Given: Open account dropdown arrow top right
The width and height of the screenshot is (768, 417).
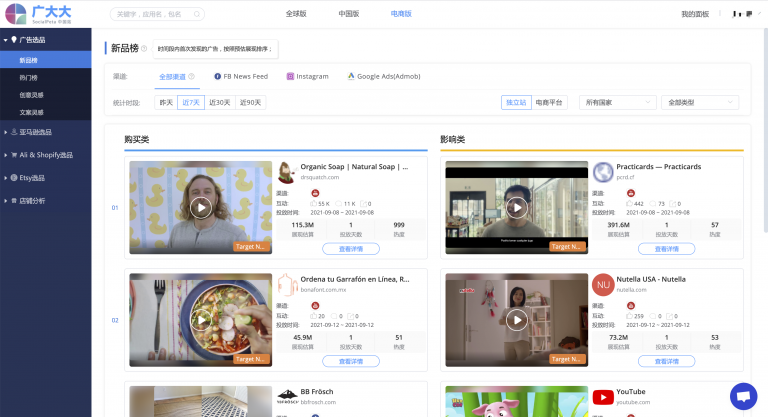Looking at the screenshot, I should (x=760, y=14).
